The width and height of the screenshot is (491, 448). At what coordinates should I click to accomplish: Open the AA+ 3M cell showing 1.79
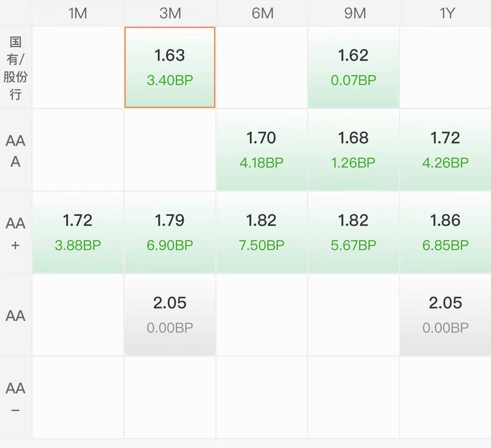[170, 232]
